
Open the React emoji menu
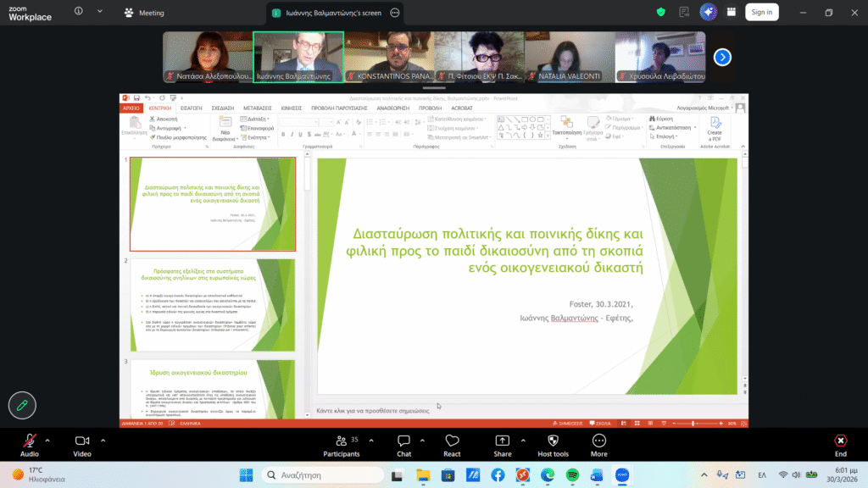click(x=452, y=441)
